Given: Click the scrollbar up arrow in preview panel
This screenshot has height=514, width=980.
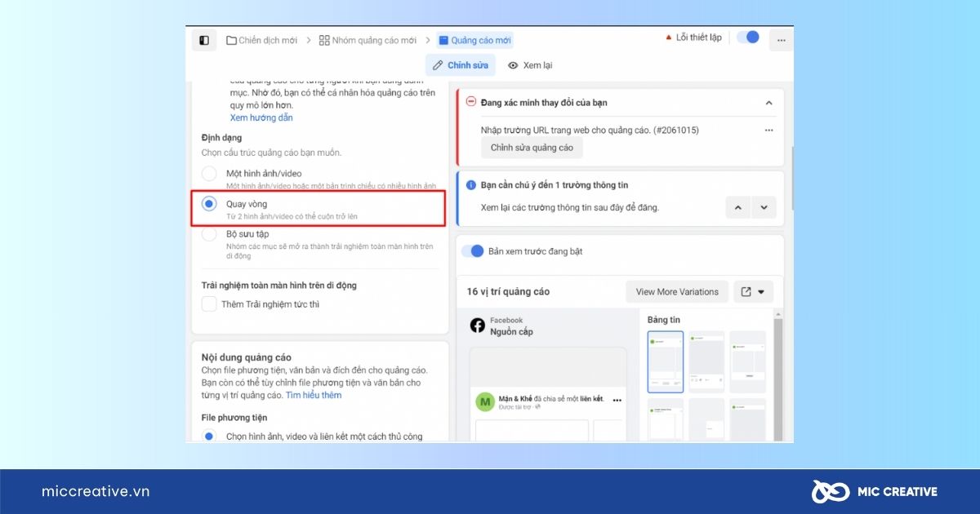Looking at the screenshot, I should pyautogui.click(x=778, y=312).
